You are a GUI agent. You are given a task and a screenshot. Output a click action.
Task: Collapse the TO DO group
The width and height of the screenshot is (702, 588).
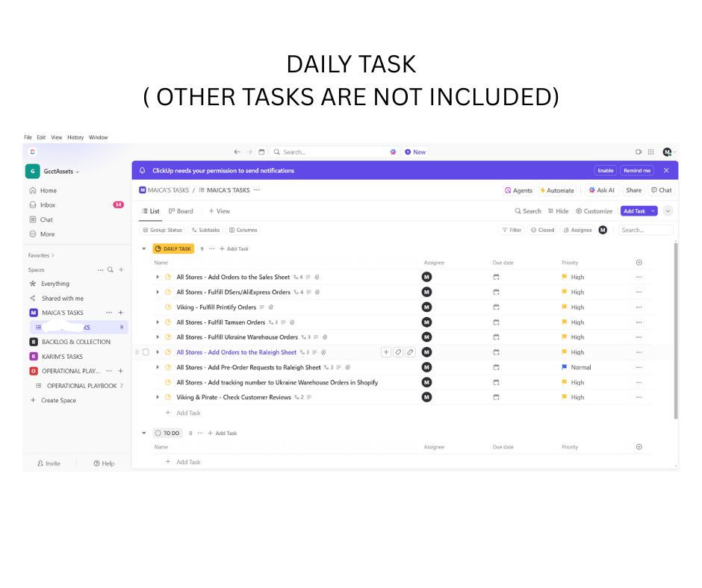tap(144, 434)
